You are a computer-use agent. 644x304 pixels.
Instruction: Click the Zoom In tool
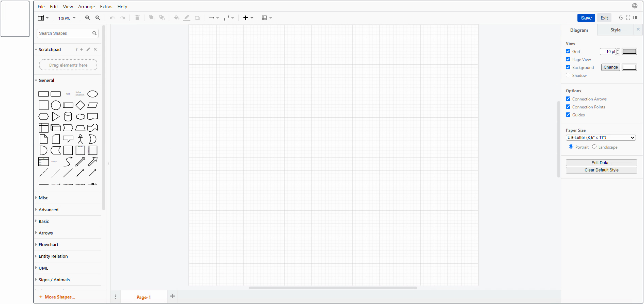coord(88,18)
